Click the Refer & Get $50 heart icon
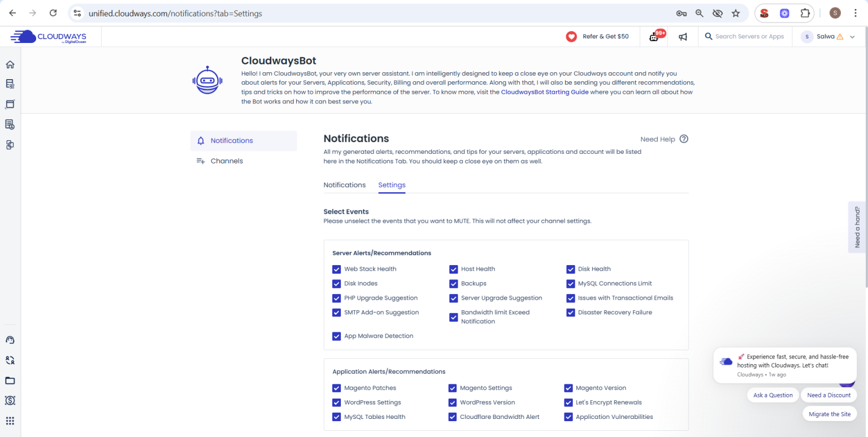This screenshot has height=437, width=868. (571, 37)
